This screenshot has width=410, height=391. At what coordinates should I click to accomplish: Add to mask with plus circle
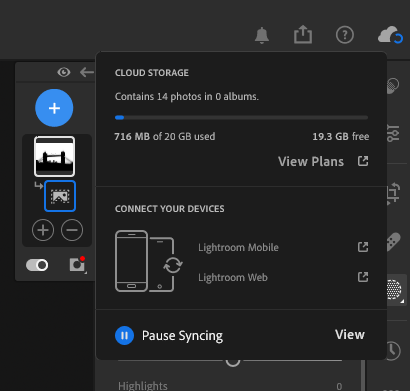pos(43,230)
